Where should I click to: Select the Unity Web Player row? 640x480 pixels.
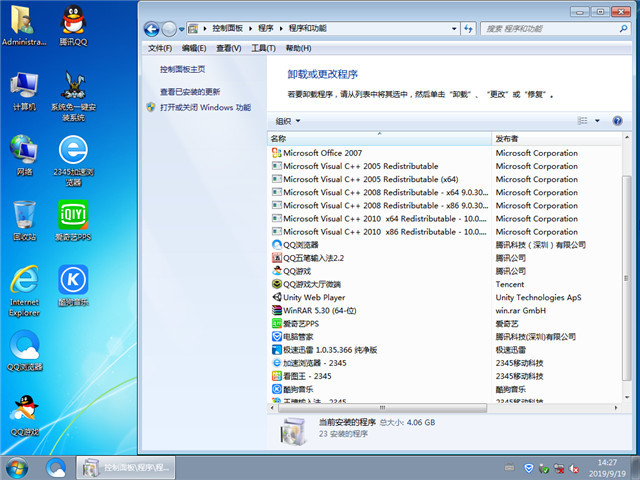(380, 298)
